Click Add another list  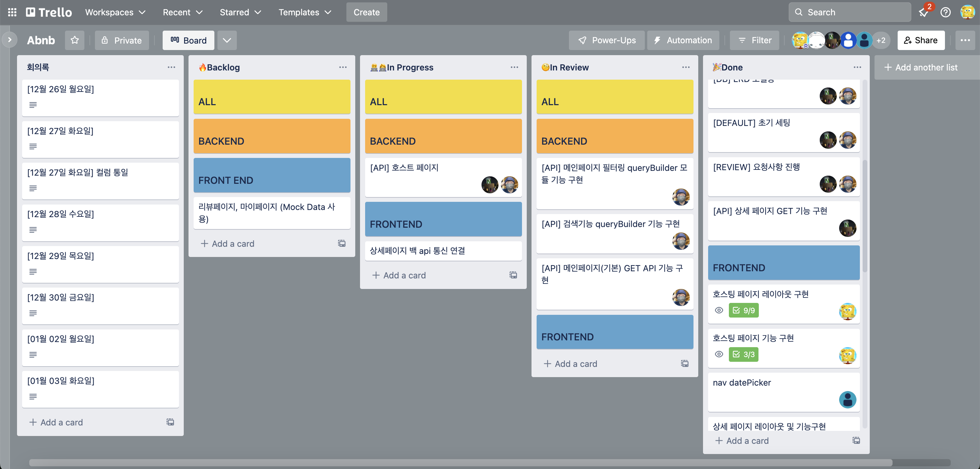[x=926, y=67]
